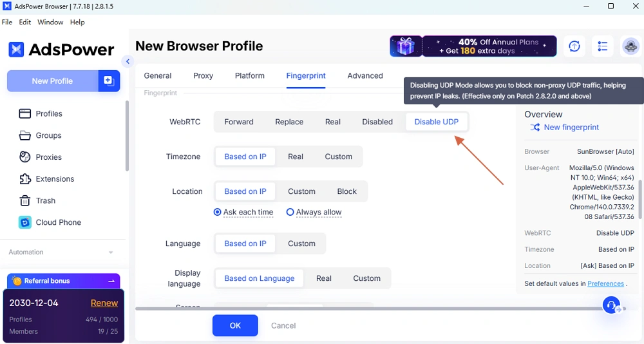Click the new profile plus icon button

[x=109, y=81]
